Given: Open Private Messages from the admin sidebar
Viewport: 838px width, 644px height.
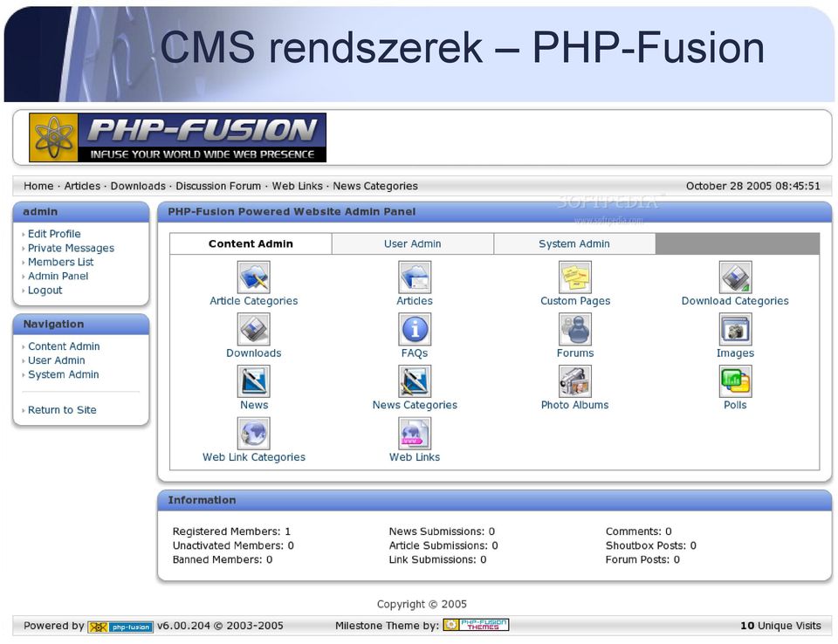Looking at the screenshot, I should coord(71,248).
